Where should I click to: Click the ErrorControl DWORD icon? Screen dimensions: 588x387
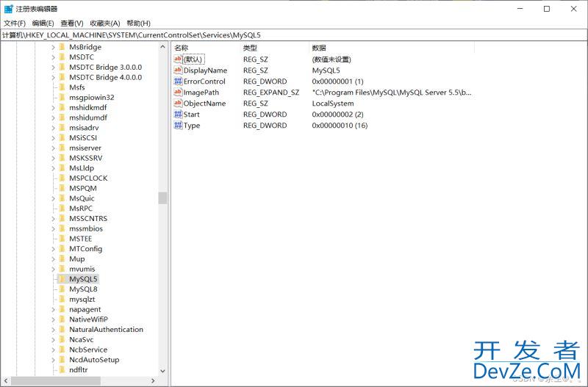pos(178,82)
